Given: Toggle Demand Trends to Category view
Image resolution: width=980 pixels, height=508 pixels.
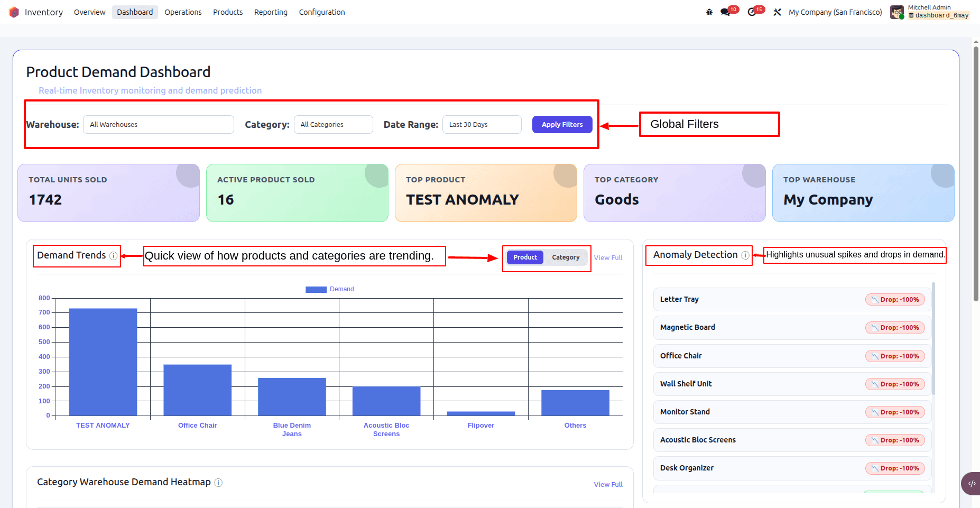Looking at the screenshot, I should click(x=566, y=257).
